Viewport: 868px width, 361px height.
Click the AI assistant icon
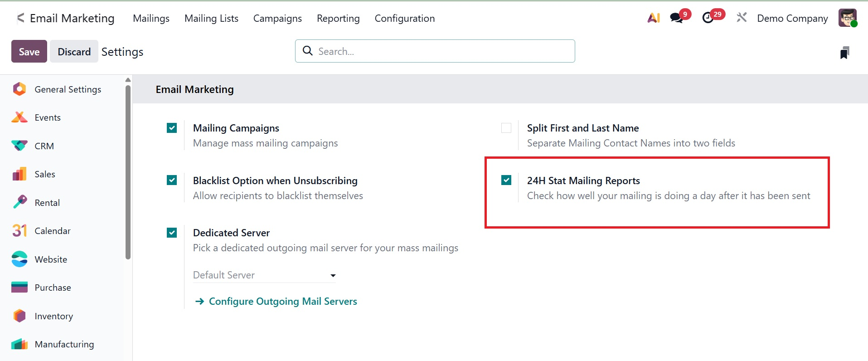tap(653, 18)
